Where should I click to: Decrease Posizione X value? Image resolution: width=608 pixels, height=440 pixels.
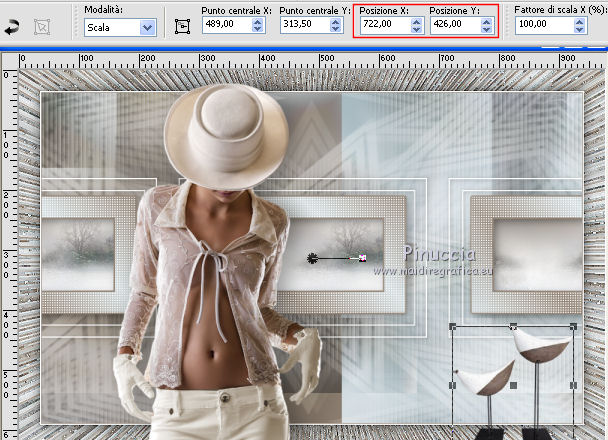416,29
